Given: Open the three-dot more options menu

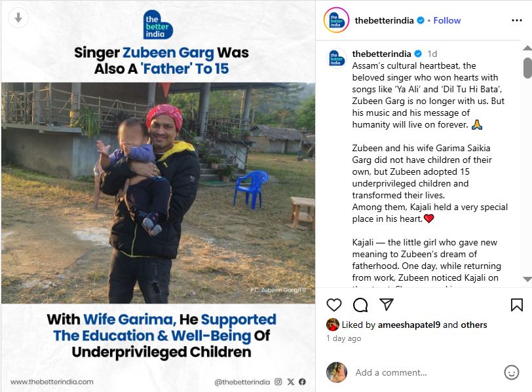Looking at the screenshot, I should pyautogui.click(x=517, y=20).
